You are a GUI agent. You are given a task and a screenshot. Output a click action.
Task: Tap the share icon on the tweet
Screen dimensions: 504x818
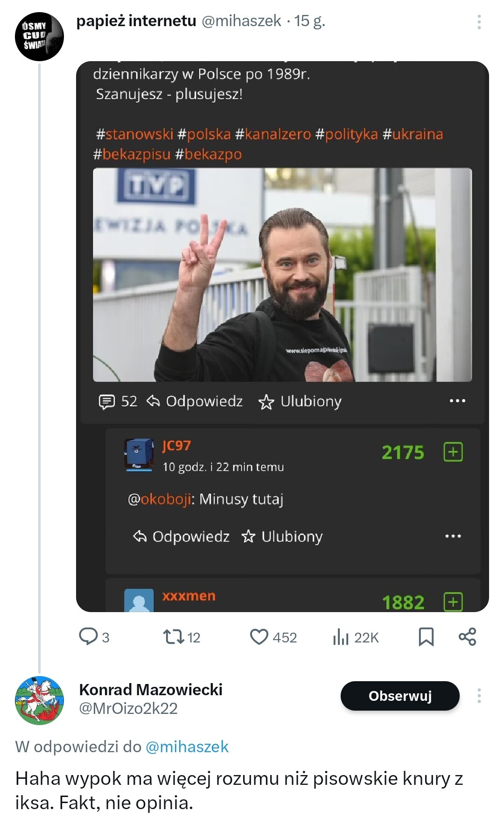coord(467,637)
